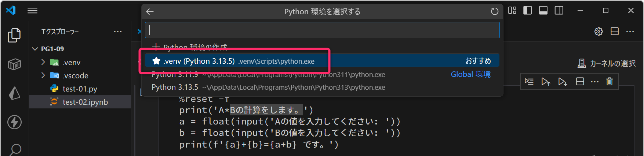This screenshot has height=156, width=644.
Task: Click the カーネルの選択 kernel button
Action: (607, 63)
